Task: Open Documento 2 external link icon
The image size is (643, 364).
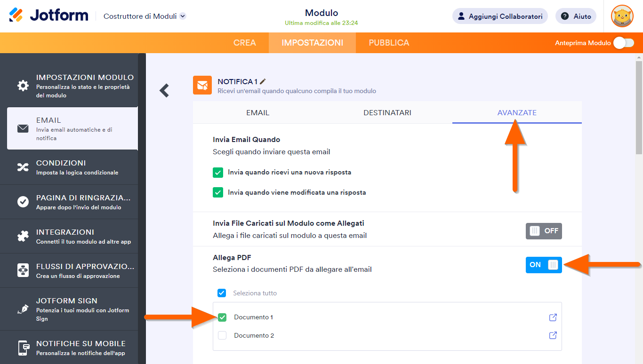Action: [x=553, y=335]
